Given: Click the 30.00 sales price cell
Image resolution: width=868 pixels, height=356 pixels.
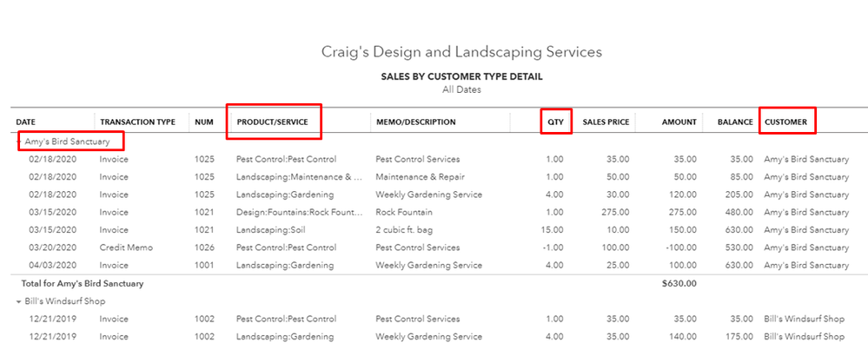Looking at the screenshot, I should pyautogui.click(x=619, y=194).
